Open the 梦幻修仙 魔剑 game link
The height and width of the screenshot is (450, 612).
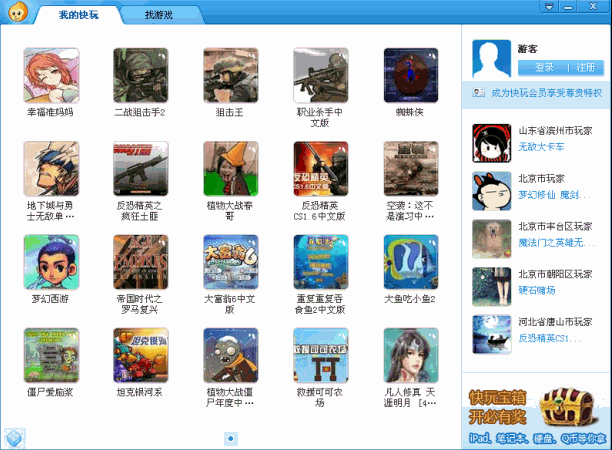click(554, 195)
